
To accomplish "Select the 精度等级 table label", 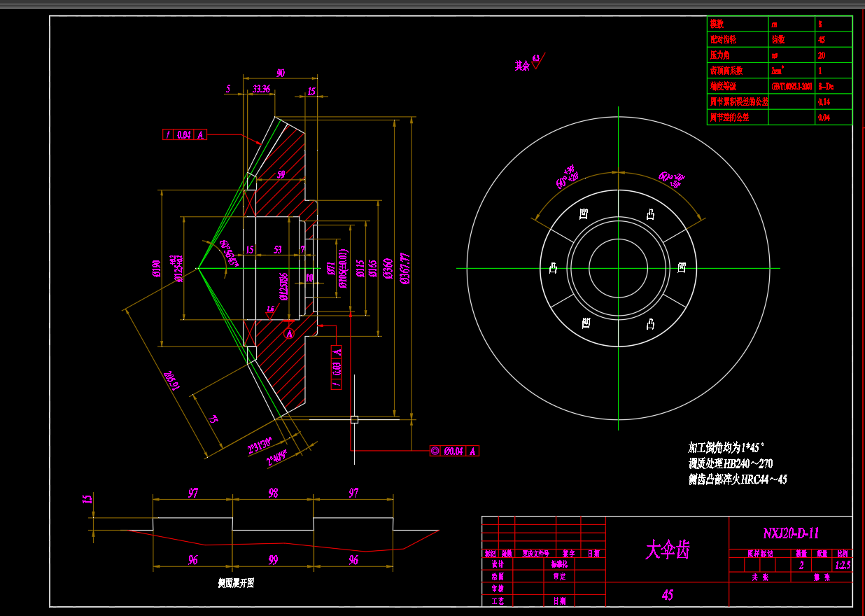I will pyautogui.click(x=723, y=86).
